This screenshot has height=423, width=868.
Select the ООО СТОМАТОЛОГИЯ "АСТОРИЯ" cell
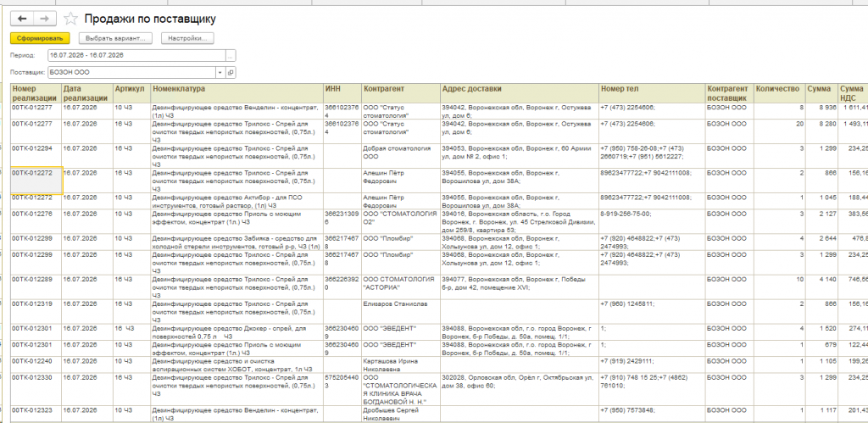[401, 287]
